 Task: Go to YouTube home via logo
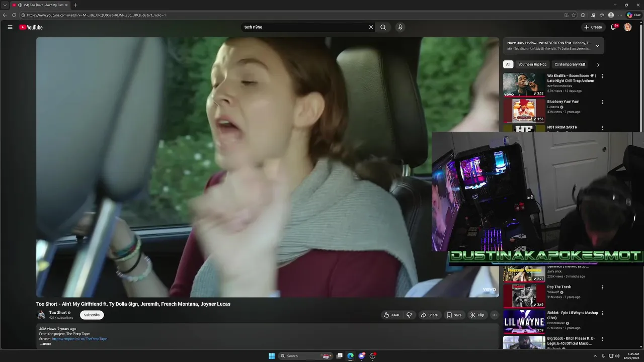coord(31,27)
